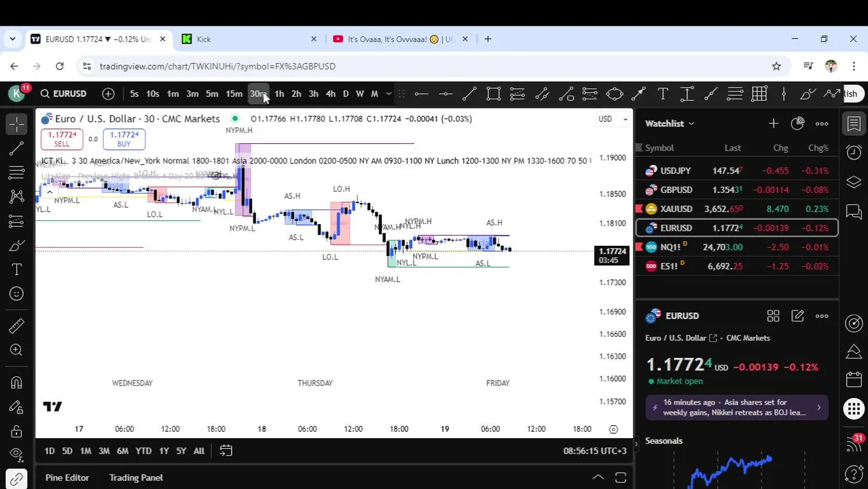The image size is (868, 489).
Task: Select the 1M date range
Action: click(86, 451)
